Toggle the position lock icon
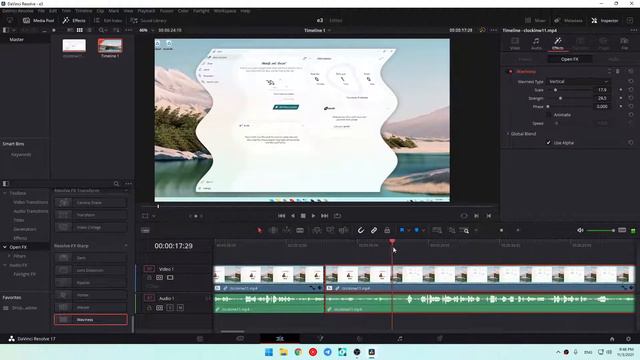 387,231
